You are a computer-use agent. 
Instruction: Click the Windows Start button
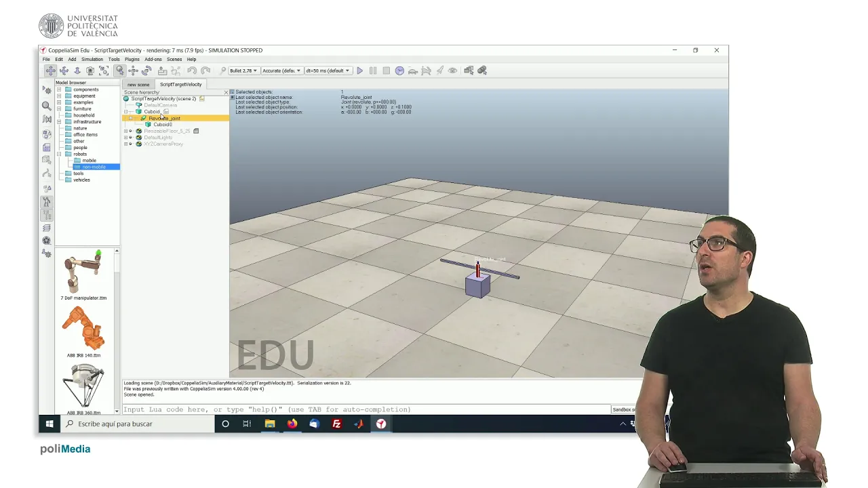point(50,424)
